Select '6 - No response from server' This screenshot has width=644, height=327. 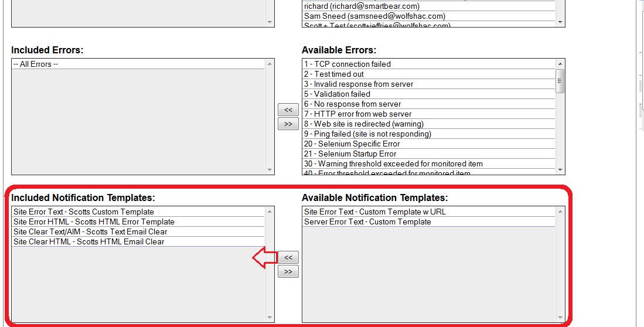point(429,104)
